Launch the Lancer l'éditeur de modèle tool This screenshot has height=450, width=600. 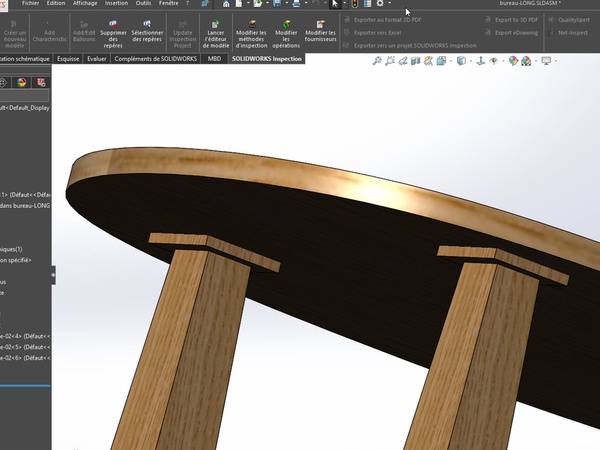pos(216,31)
